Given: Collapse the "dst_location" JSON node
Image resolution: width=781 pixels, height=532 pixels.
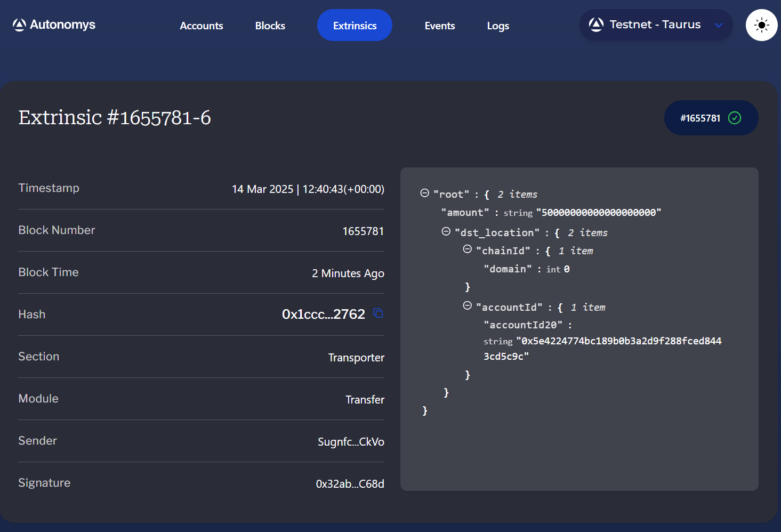Looking at the screenshot, I should 446,231.
